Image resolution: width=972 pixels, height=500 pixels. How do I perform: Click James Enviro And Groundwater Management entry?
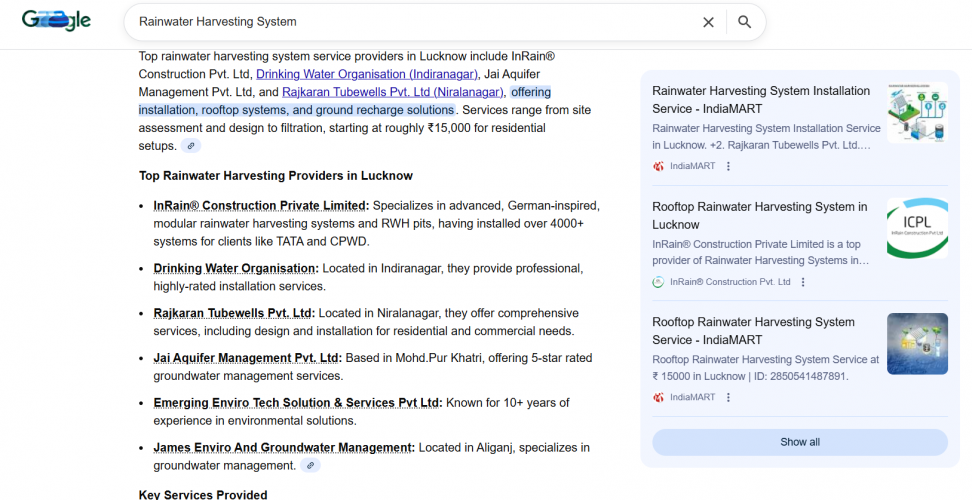tap(284, 447)
